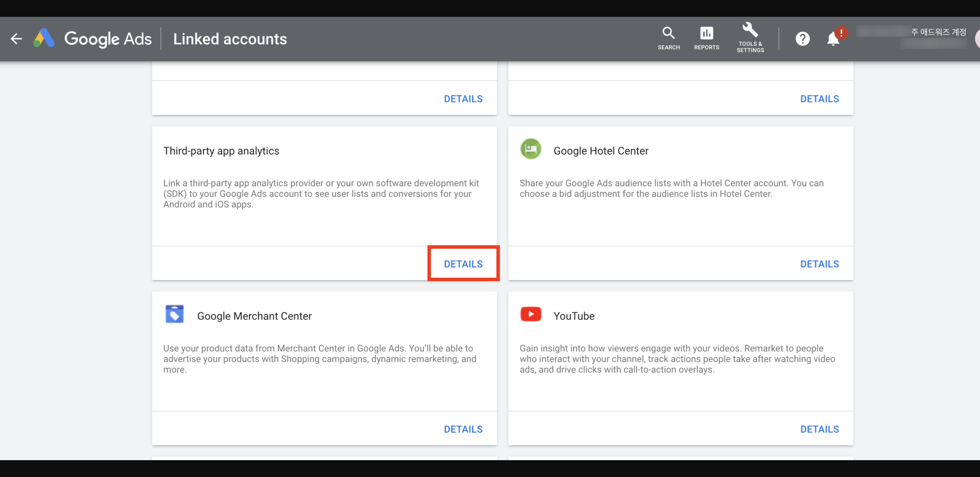980x477 pixels.
Task: Click the YouTube play icon
Action: coord(531,314)
